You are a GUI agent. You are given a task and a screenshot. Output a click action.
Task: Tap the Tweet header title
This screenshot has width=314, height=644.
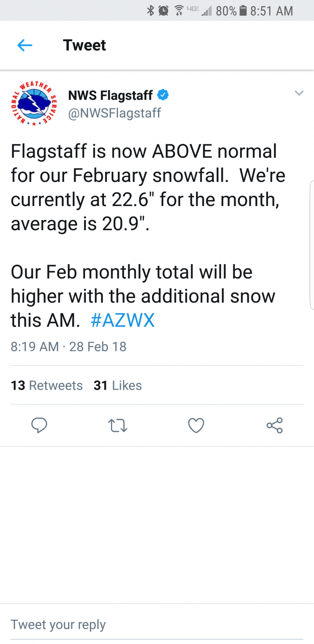click(x=85, y=45)
